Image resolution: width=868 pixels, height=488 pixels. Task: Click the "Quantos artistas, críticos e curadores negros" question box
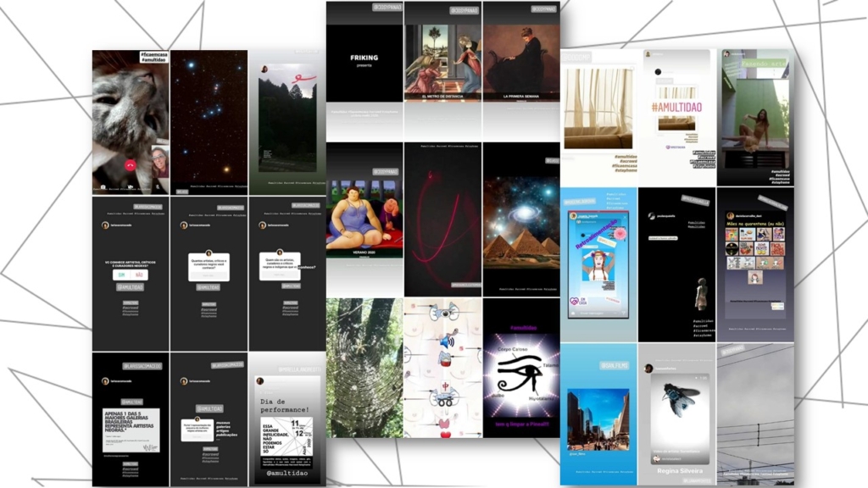(209, 268)
